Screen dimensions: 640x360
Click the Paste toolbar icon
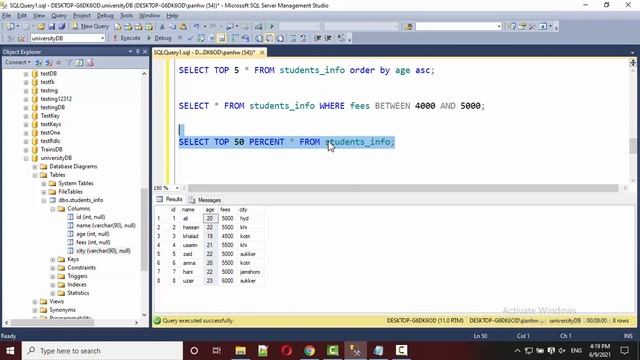tap(183, 27)
